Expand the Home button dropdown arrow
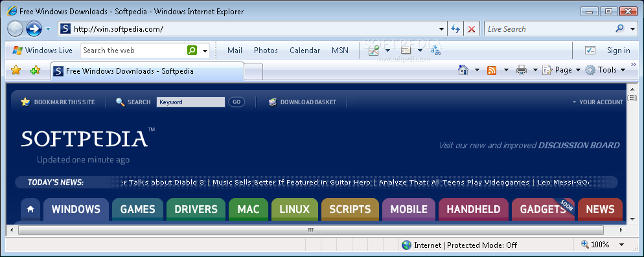This screenshot has width=644, height=257. pos(477,70)
